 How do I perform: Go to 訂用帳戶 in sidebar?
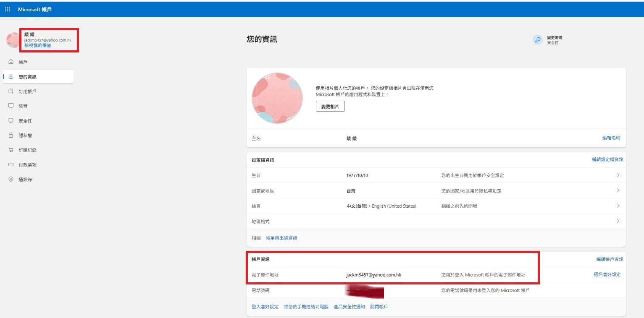click(39, 91)
